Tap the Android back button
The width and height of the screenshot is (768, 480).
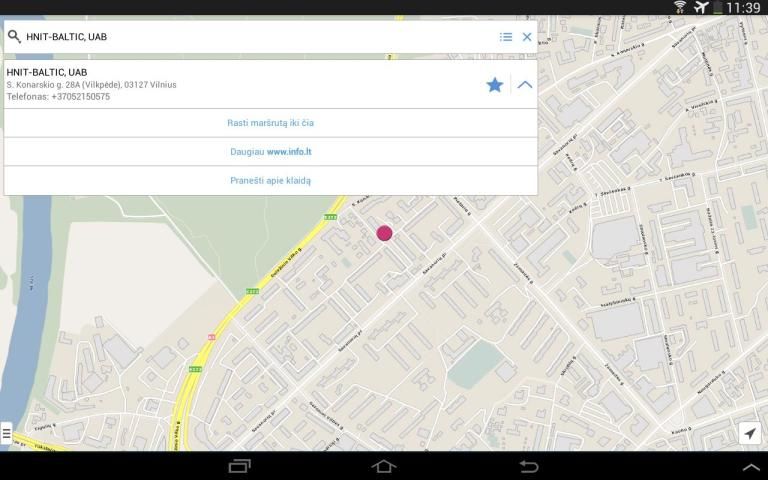coord(528,466)
